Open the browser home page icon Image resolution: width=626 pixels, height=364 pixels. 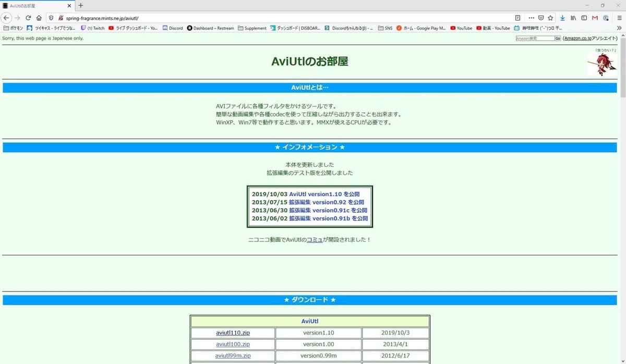pyautogui.click(x=39, y=18)
